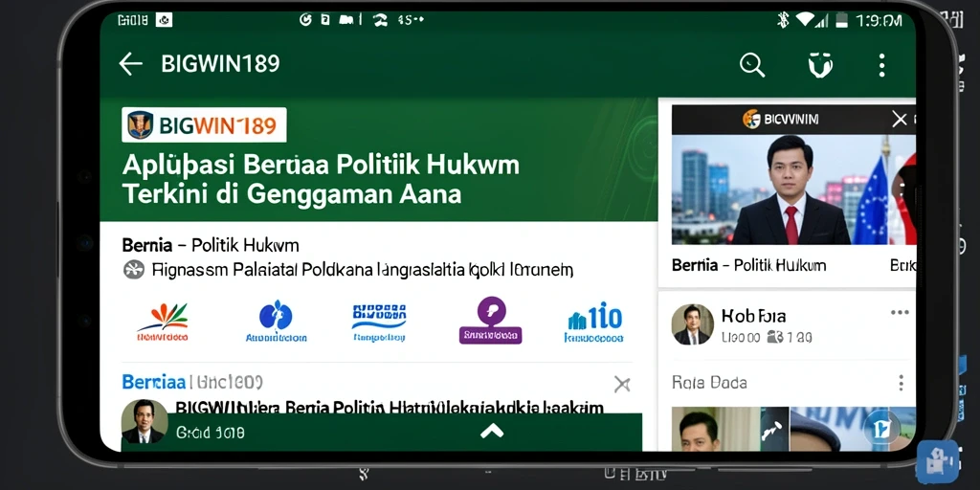Tap the blue 110 partner logo

point(593,323)
